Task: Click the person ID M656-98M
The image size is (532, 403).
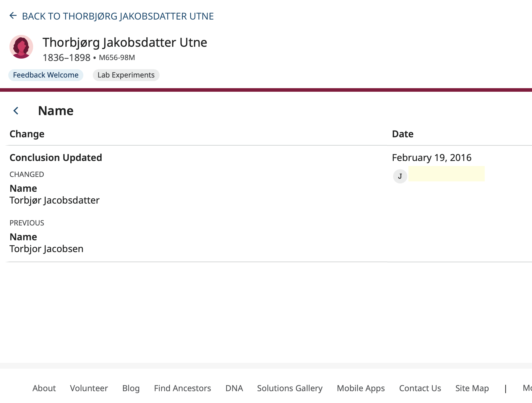Action: point(117,58)
